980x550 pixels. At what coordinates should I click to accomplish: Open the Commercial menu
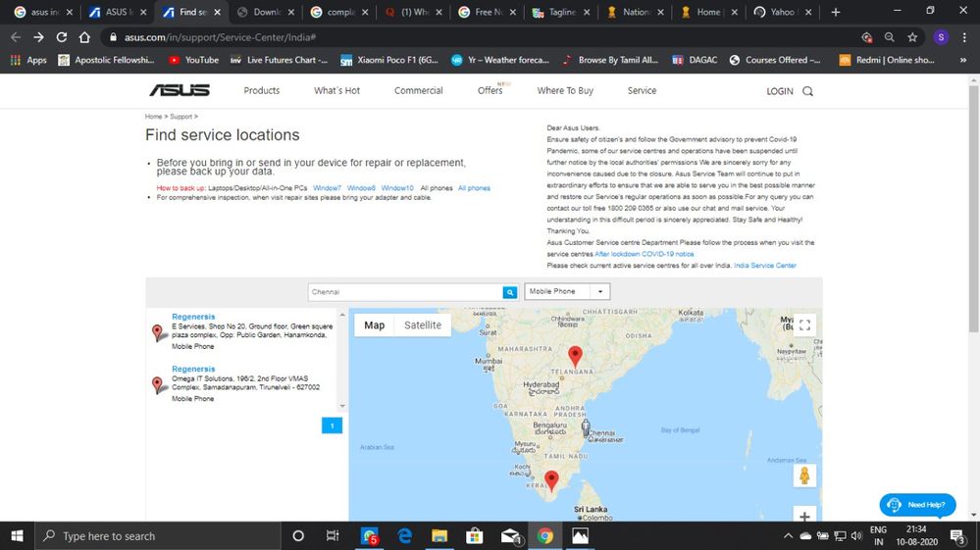(x=418, y=90)
